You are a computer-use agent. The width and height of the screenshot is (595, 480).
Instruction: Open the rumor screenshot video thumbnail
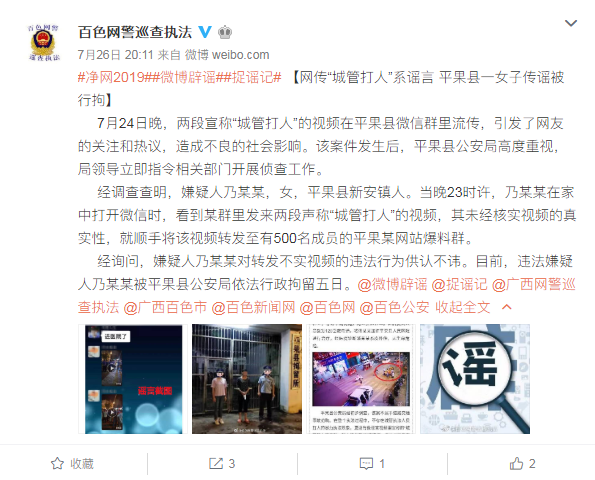pyautogui.click(x=133, y=379)
